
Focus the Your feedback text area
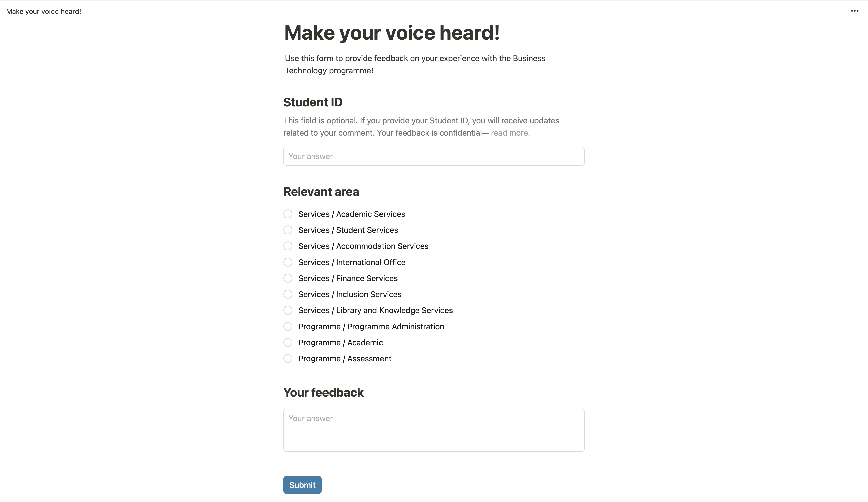pos(434,430)
